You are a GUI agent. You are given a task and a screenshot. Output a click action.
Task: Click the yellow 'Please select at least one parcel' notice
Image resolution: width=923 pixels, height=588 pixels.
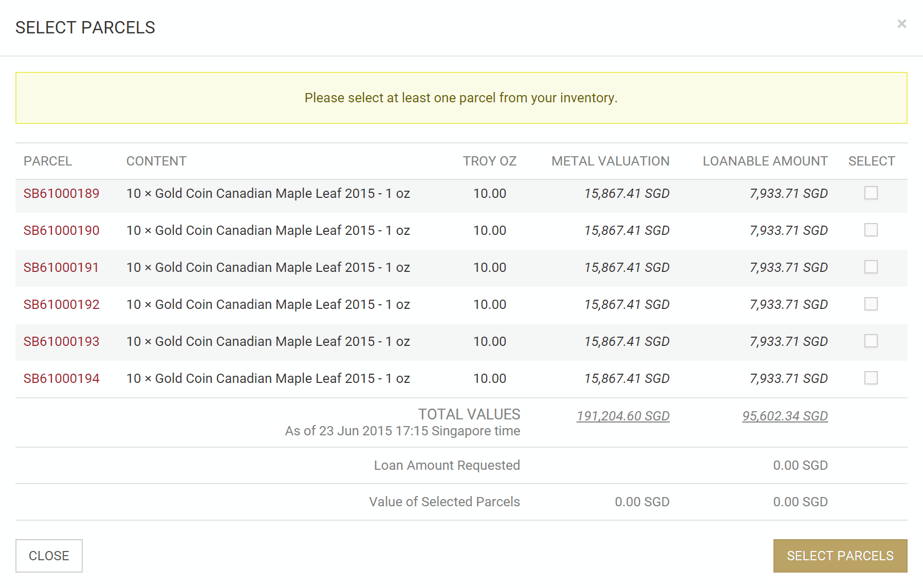pyautogui.click(x=461, y=98)
